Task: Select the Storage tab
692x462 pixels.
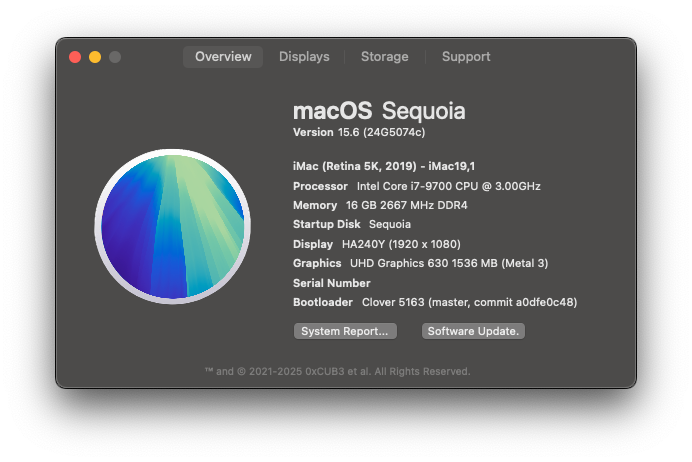Action: click(x=384, y=57)
